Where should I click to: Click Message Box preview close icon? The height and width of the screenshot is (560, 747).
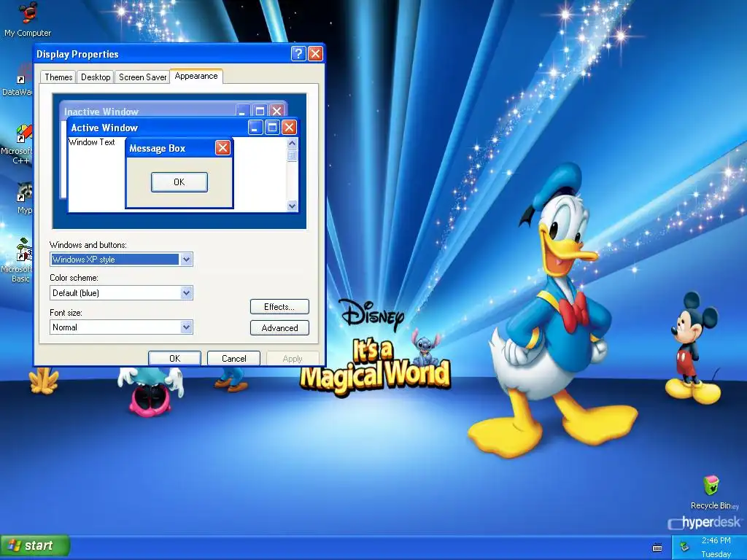click(222, 148)
